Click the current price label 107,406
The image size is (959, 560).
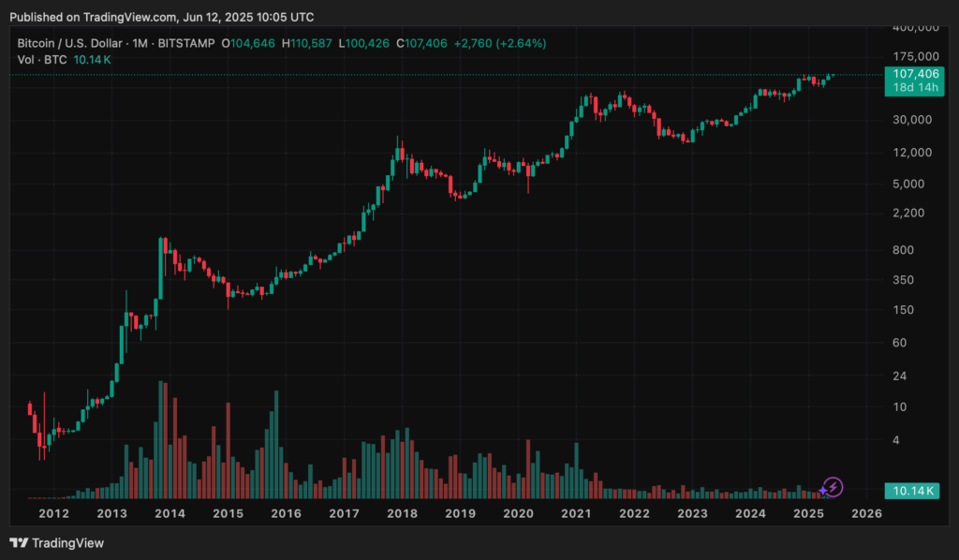(x=915, y=74)
